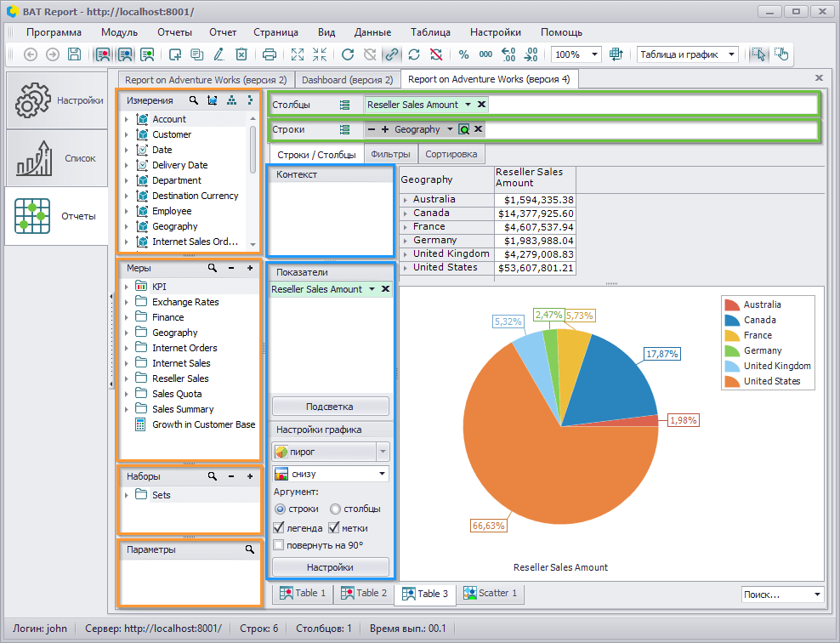
Task: Click the France legend color swatch
Action: [x=732, y=335]
